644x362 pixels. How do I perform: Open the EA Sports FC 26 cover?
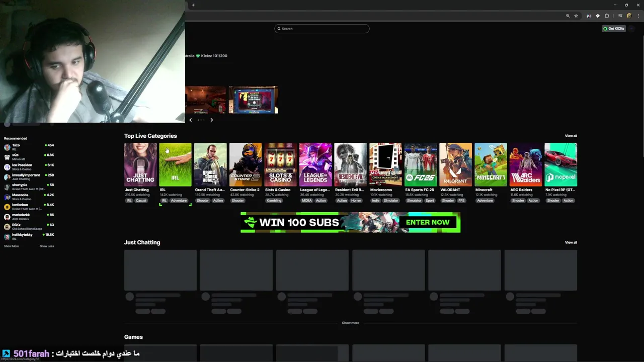pyautogui.click(x=421, y=164)
